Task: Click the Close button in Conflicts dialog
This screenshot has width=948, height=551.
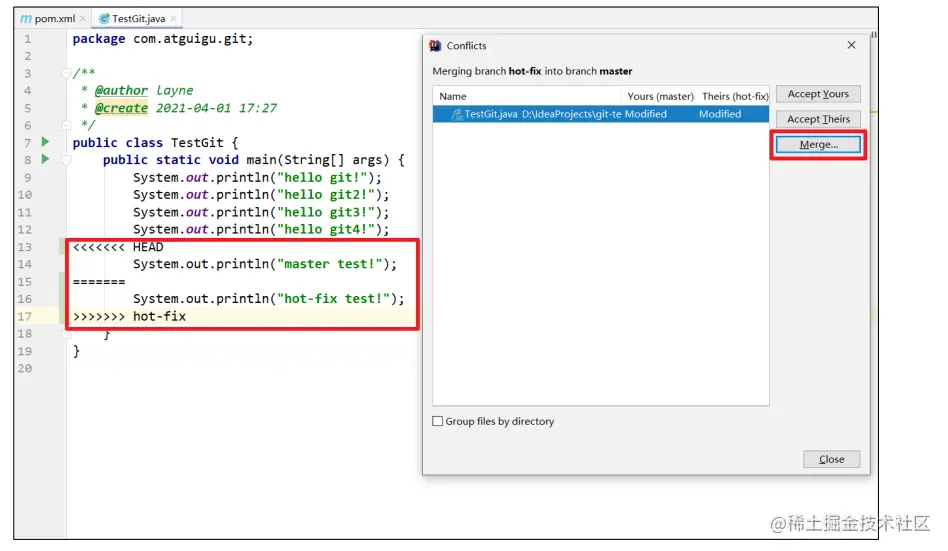Action: pyautogui.click(x=831, y=459)
